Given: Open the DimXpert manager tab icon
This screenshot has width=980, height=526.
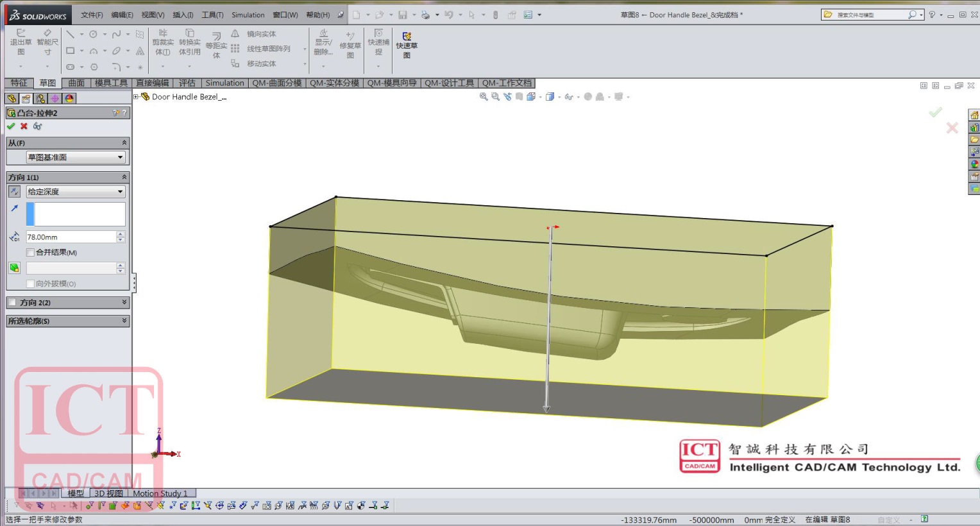Looking at the screenshot, I should (55, 98).
